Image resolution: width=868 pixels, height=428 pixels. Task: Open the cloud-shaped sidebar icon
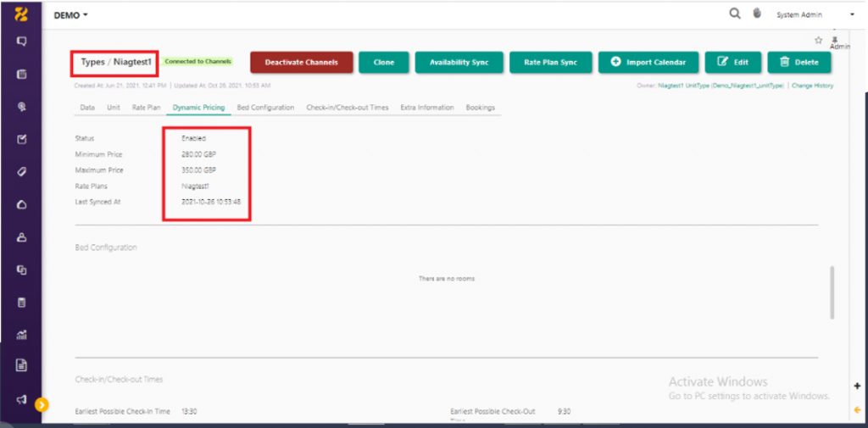coord(21,205)
